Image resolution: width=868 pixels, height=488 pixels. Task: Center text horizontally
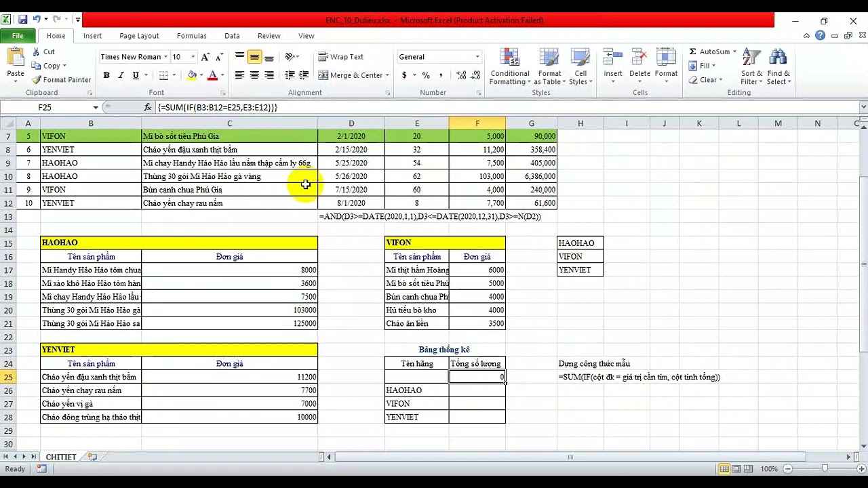point(254,75)
